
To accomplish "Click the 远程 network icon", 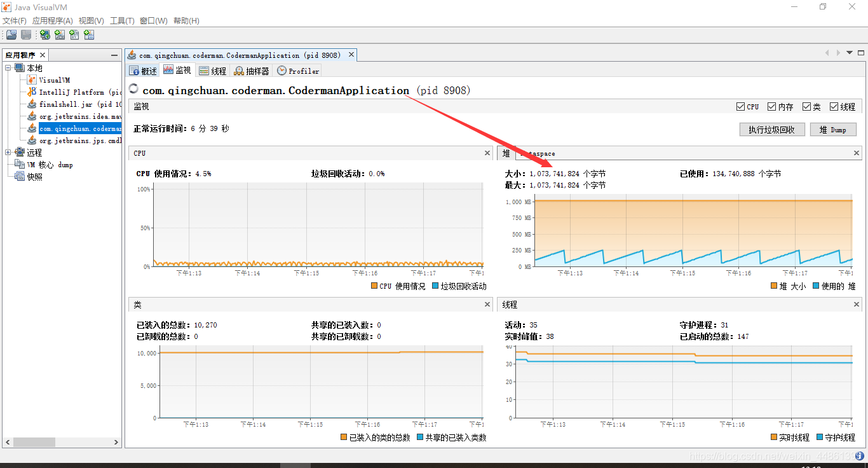I will tap(20, 153).
